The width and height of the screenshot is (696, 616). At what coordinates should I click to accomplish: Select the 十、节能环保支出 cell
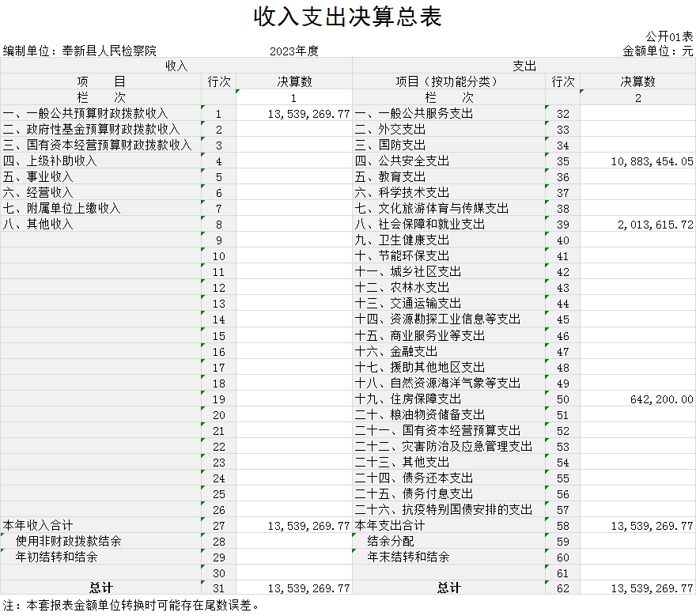(x=448, y=255)
